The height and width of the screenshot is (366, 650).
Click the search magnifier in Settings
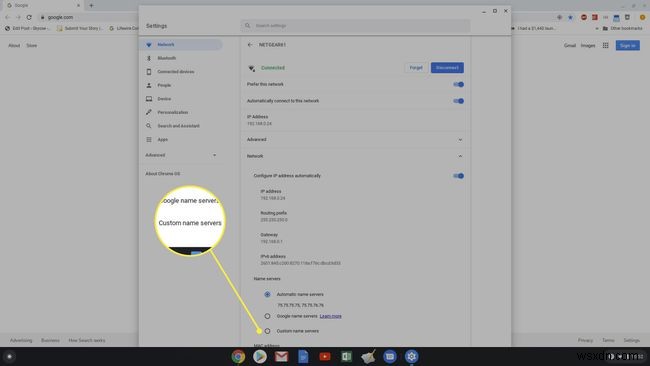(247, 26)
